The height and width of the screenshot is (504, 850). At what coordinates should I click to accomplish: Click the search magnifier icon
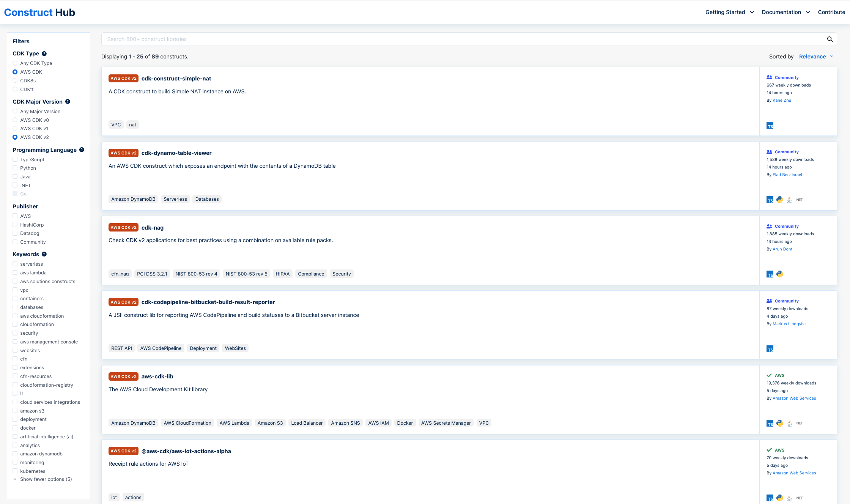point(830,39)
